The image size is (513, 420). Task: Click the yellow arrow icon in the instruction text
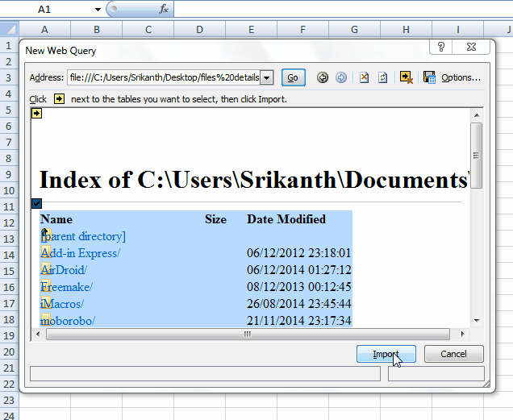(x=59, y=99)
